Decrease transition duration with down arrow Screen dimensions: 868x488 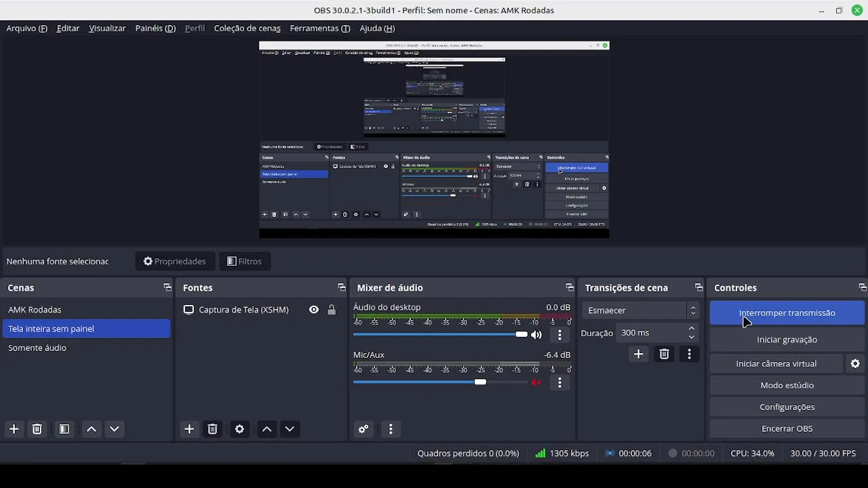692,337
